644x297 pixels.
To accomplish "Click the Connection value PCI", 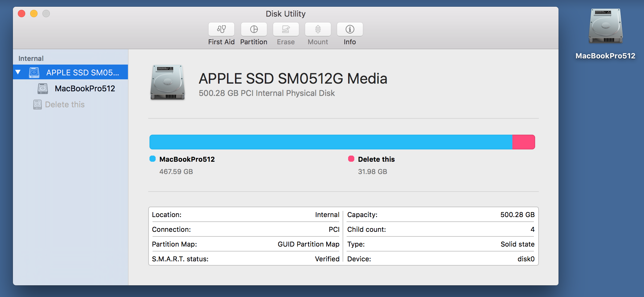I will 334,229.
